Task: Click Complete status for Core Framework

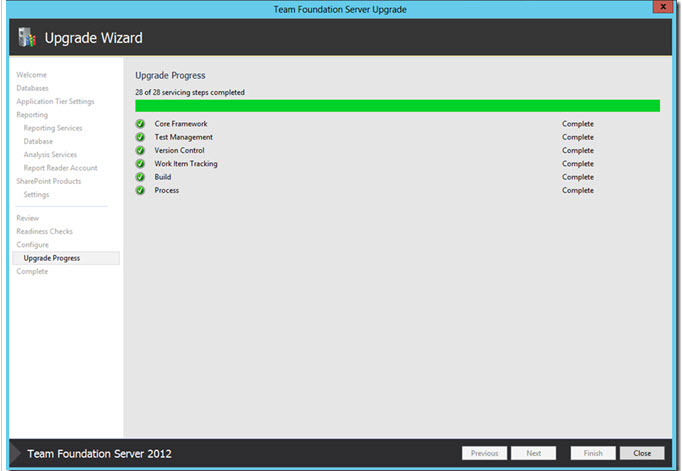Action: tap(578, 124)
